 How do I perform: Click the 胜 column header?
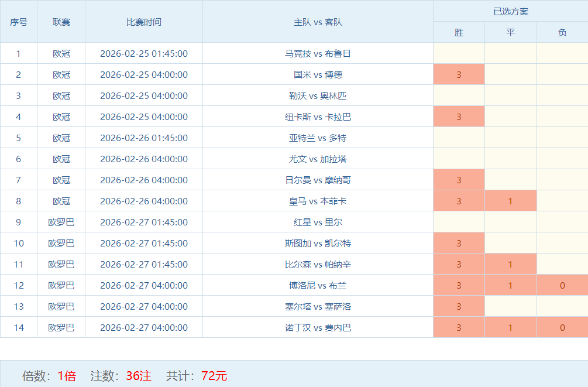pos(459,32)
